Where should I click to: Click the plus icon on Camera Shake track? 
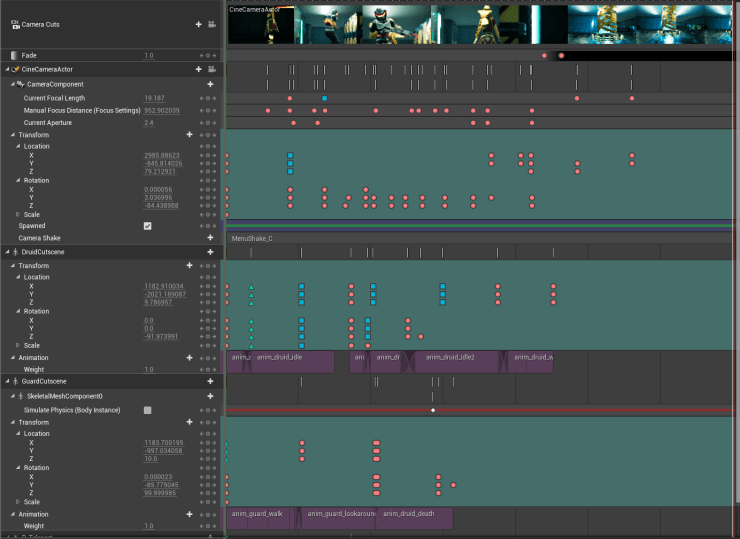tap(210, 238)
